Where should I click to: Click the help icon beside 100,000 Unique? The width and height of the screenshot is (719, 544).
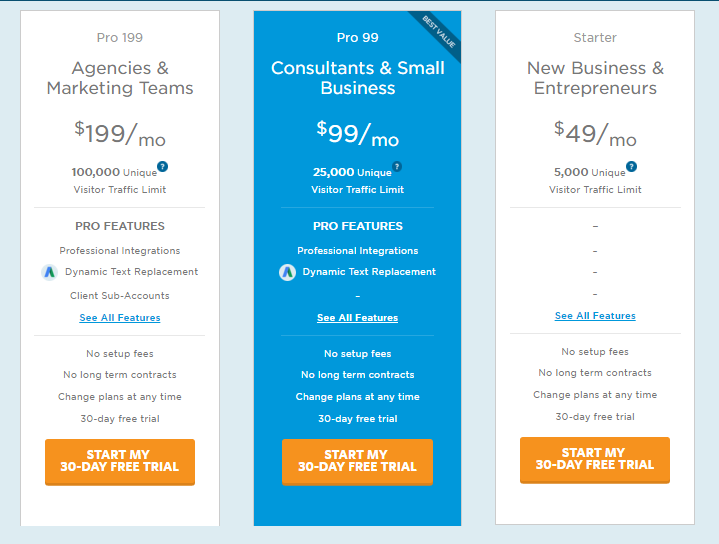coord(162,167)
